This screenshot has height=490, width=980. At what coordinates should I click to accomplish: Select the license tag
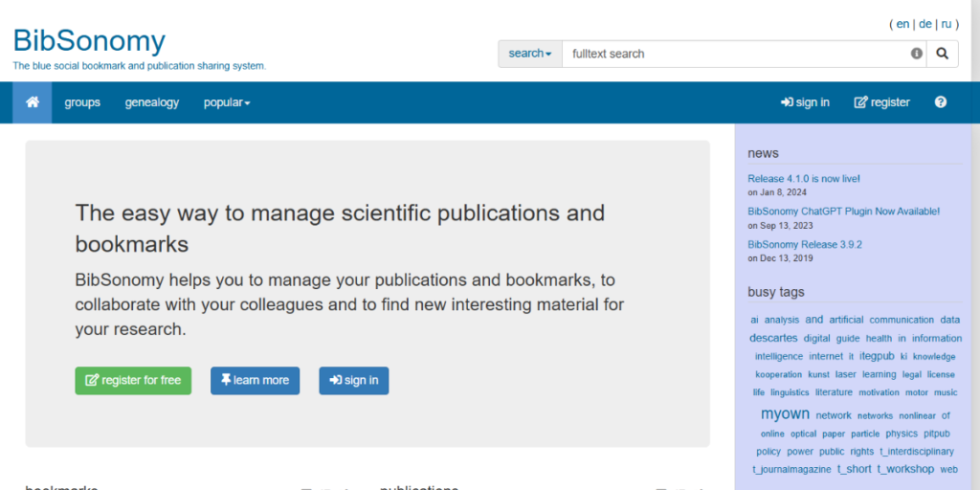[x=941, y=375]
